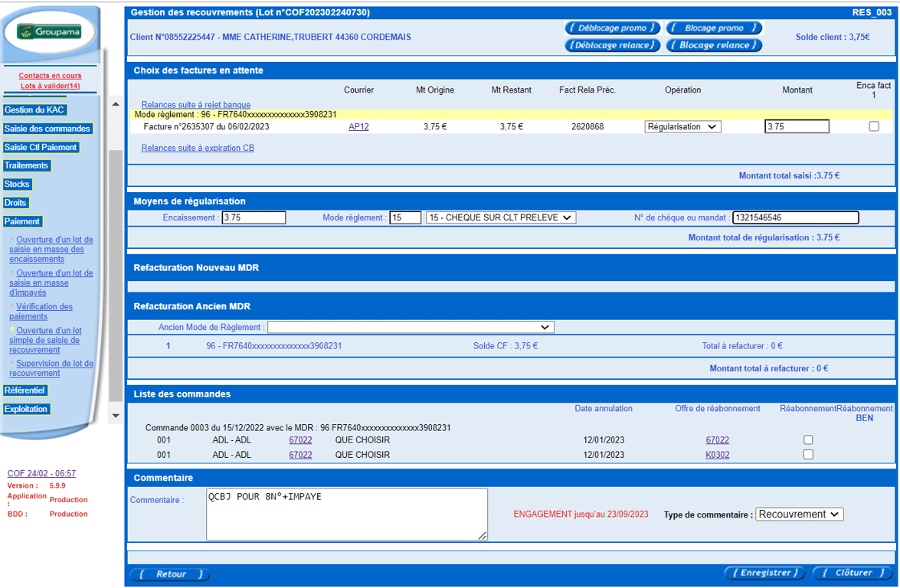Click sidebar scroll down arrow
The image size is (900, 588).
116,416
